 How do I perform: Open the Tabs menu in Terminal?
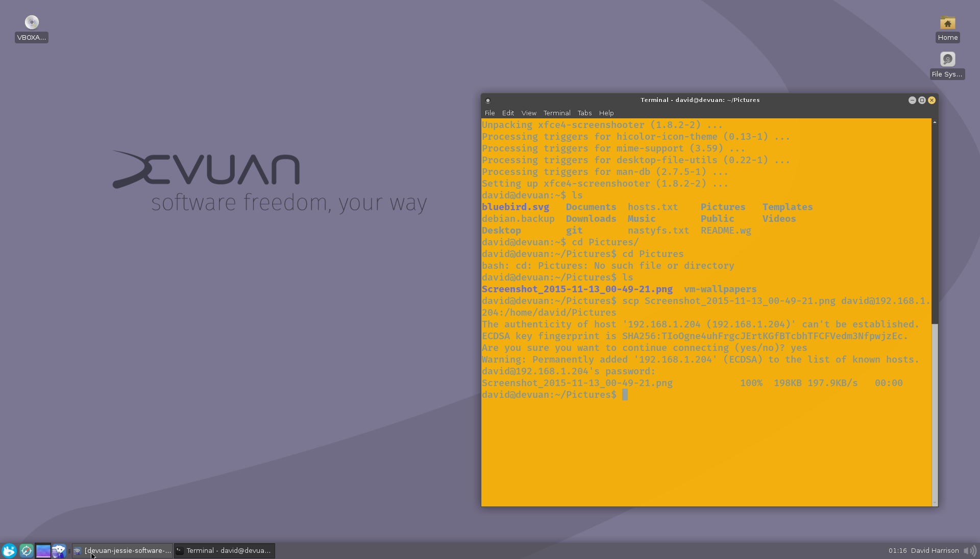[x=584, y=113]
